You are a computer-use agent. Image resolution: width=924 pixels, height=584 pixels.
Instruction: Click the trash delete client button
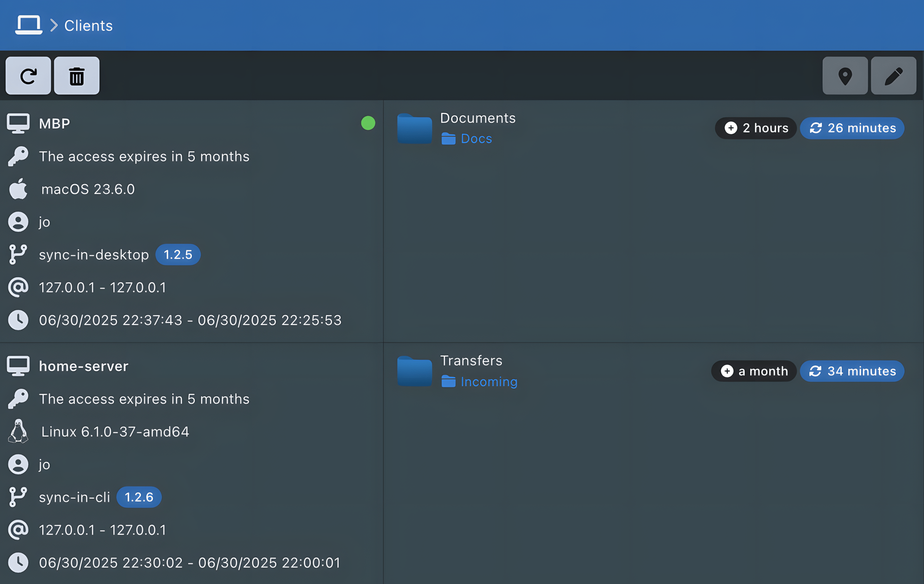click(77, 76)
